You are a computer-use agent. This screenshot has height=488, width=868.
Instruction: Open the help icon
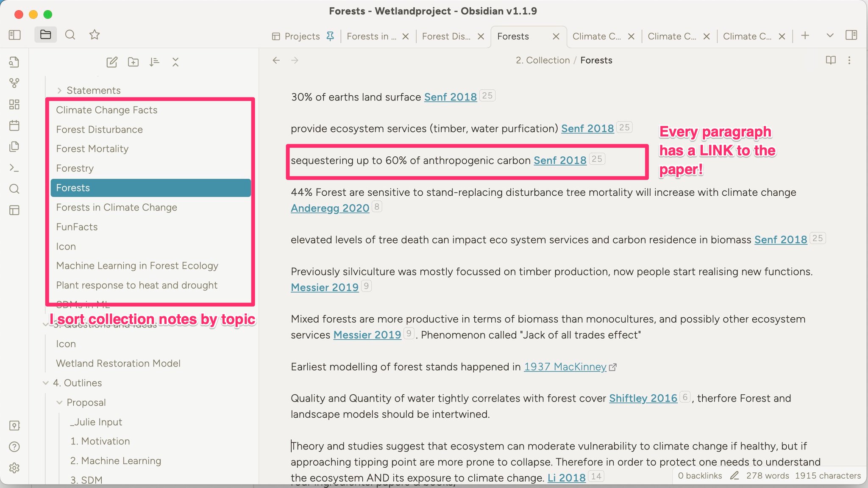coord(14,446)
